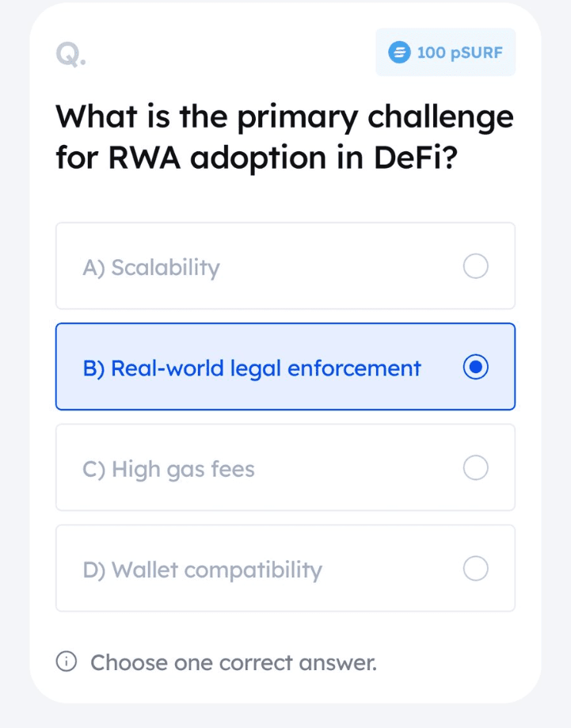Viewport: 571px width, 728px height.
Task: Deselect the filled radio button on option B
Action: tap(475, 367)
